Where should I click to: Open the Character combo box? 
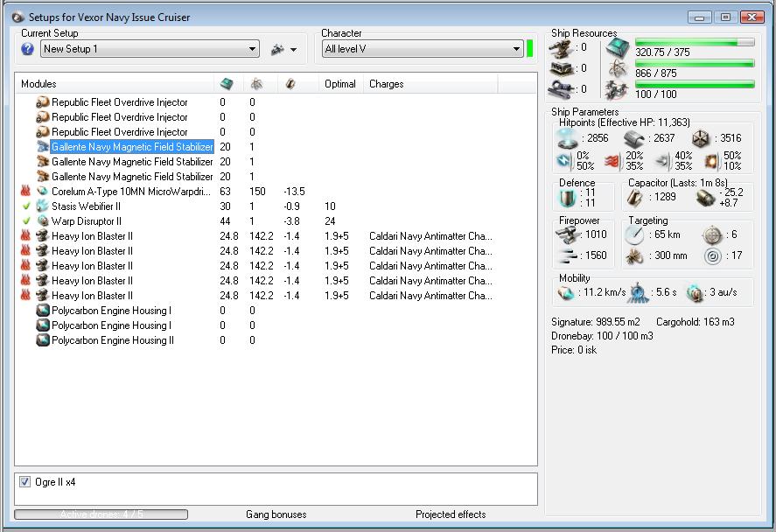tap(423, 49)
